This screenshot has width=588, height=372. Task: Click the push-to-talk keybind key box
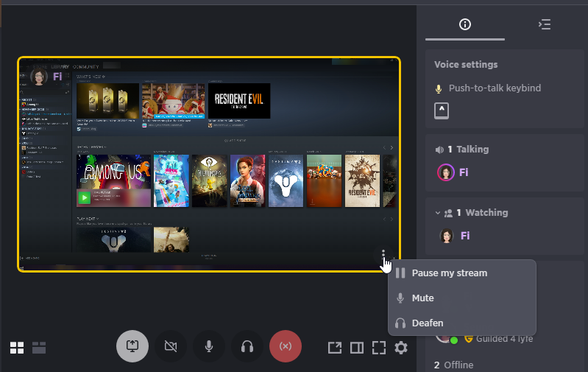pyautogui.click(x=442, y=110)
